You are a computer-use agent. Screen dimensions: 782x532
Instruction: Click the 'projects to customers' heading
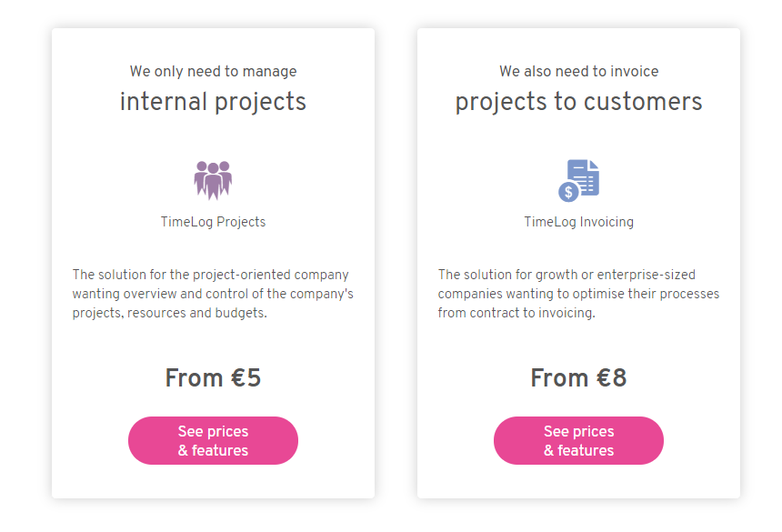(578, 102)
